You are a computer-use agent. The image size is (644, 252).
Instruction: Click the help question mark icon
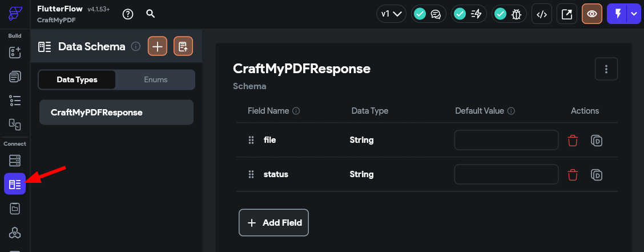(128, 14)
